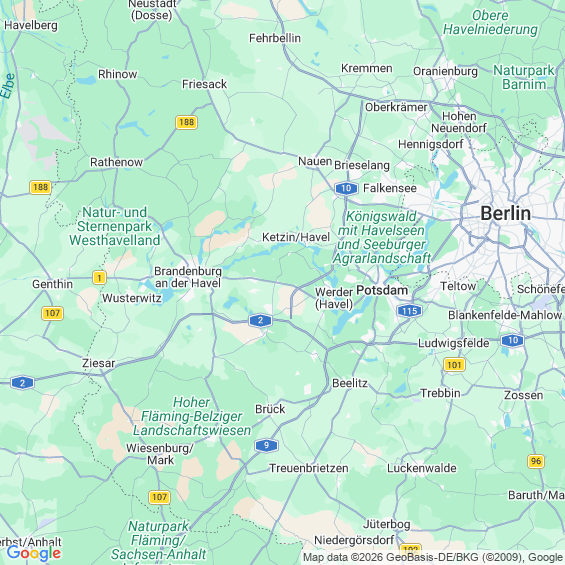565x565 pixels.
Task: Select the Rathenow town label
Action: pyautogui.click(x=116, y=162)
